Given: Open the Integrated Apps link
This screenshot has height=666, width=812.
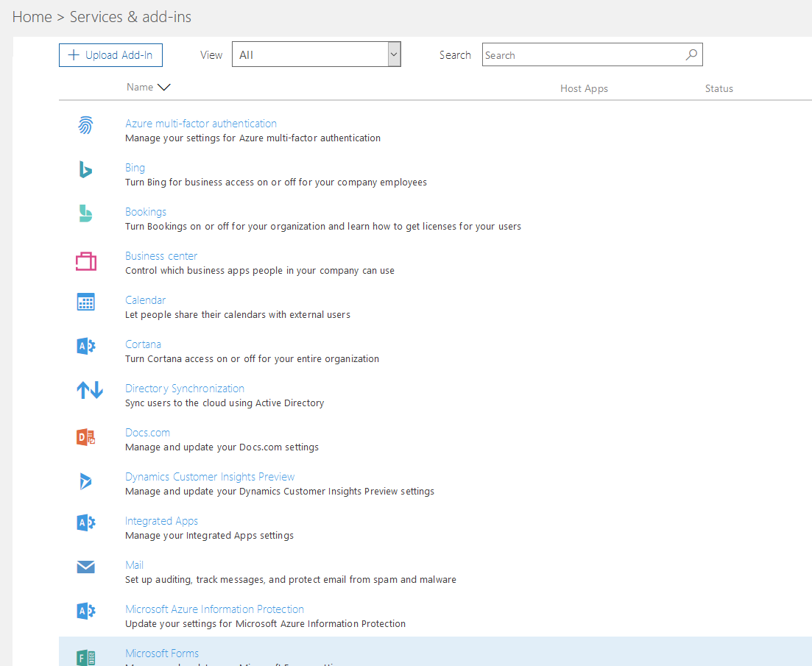Looking at the screenshot, I should pos(161,521).
